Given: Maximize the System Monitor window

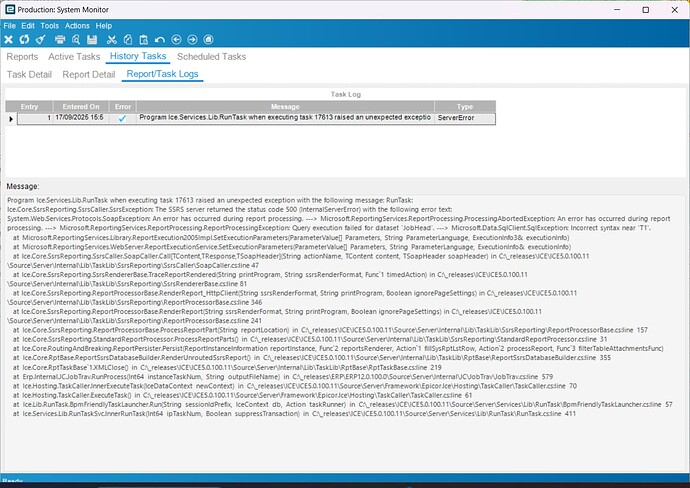Looking at the screenshot, I should [x=646, y=10].
